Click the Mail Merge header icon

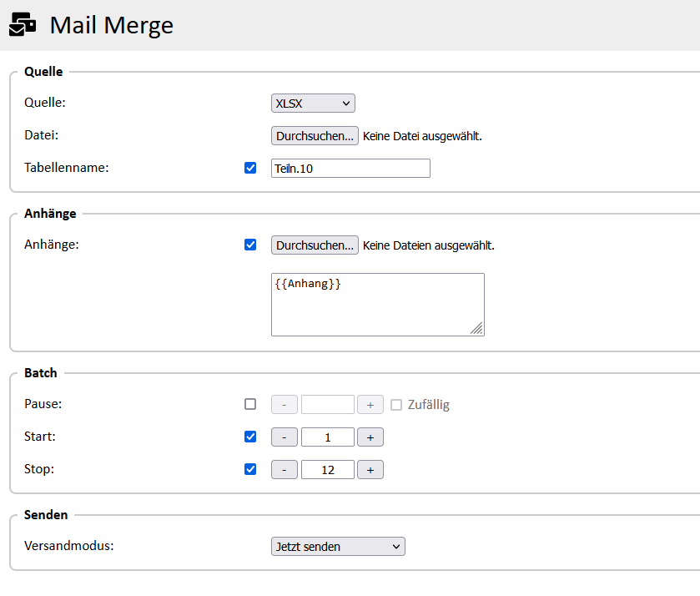(23, 25)
